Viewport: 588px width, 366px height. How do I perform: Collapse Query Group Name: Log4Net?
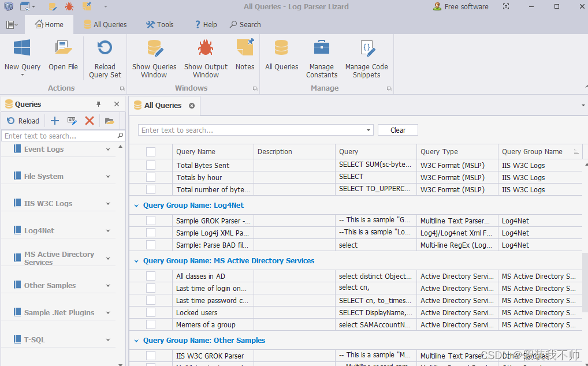tap(136, 206)
